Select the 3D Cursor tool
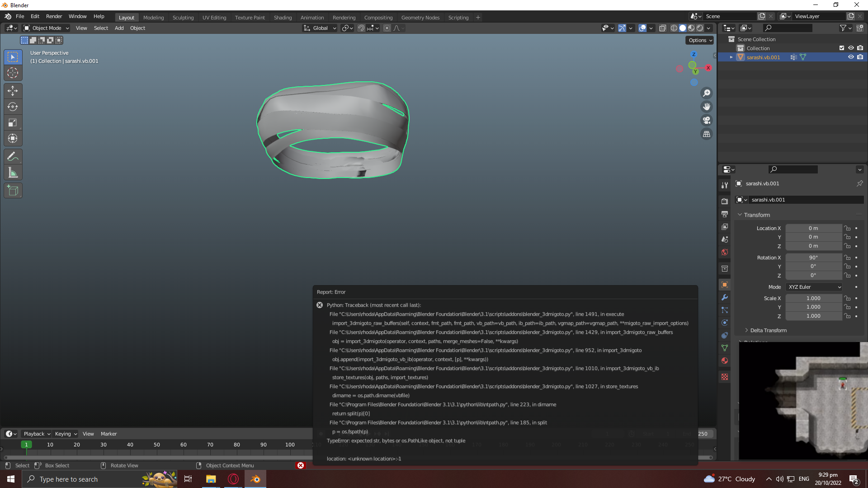The image size is (868, 488). (x=13, y=73)
